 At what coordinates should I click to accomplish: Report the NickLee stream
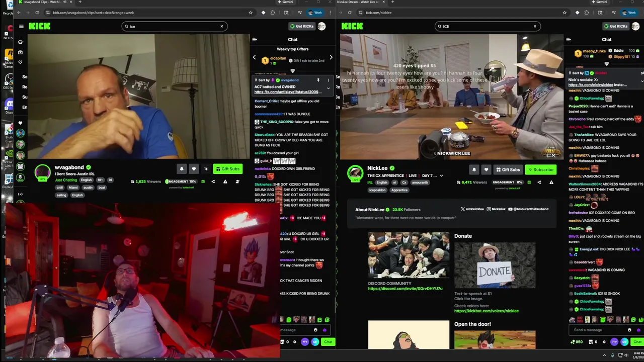(551, 182)
